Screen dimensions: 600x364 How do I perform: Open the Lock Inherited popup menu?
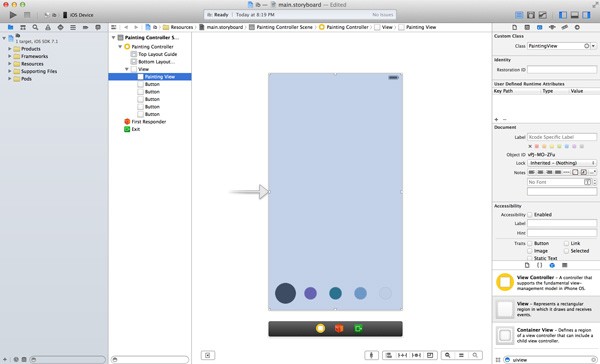(x=562, y=163)
